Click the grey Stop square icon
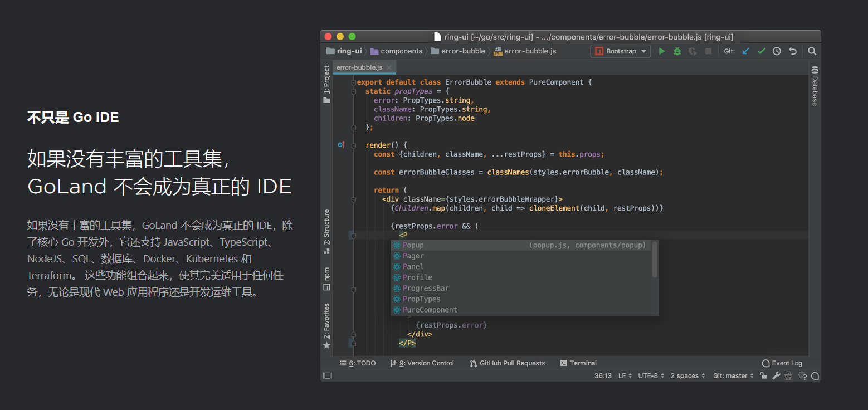Viewport: 868px width, 410px height. (709, 51)
